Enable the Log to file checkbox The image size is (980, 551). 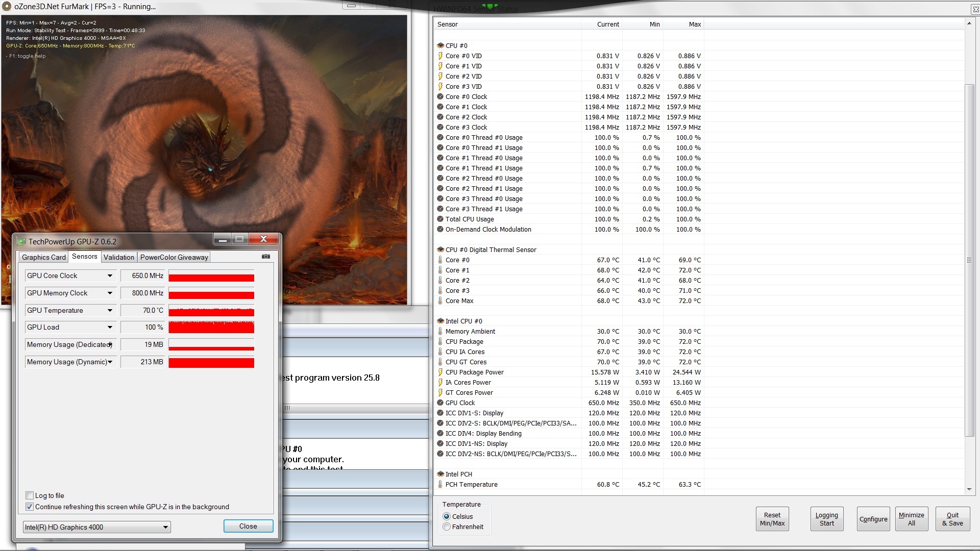30,495
